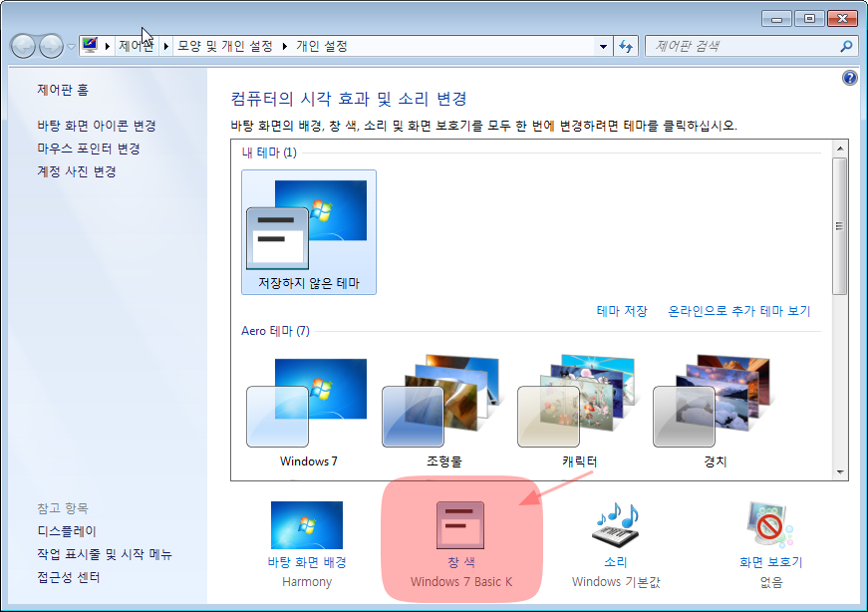Image resolution: width=868 pixels, height=612 pixels.
Task: Expand the arrow after the computer icon
Action: [107, 46]
